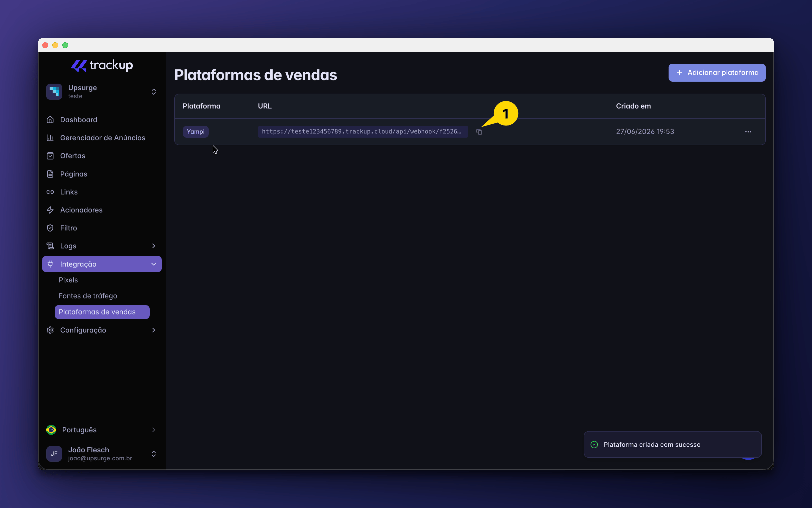Collapse the Integração menu chevron
This screenshot has width=812, height=508.
coord(153,264)
